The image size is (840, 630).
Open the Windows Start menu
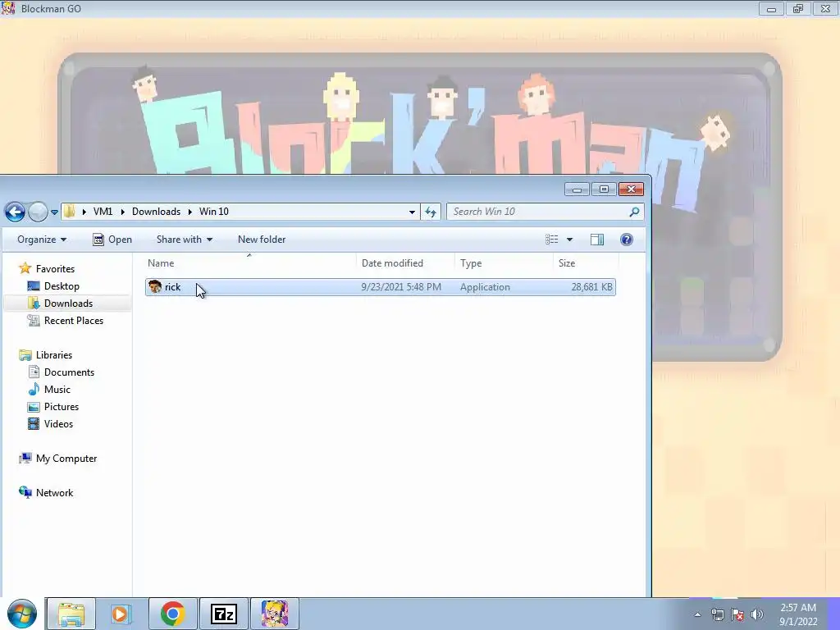point(22,614)
